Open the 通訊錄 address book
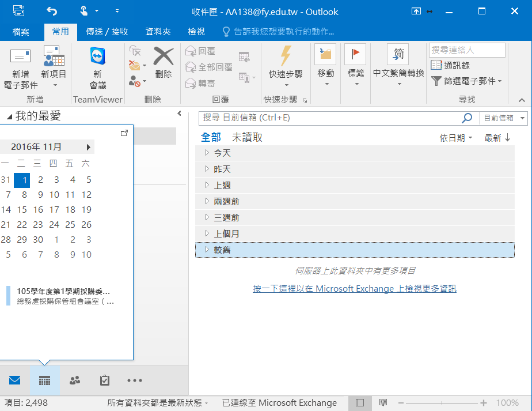 click(450, 65)
